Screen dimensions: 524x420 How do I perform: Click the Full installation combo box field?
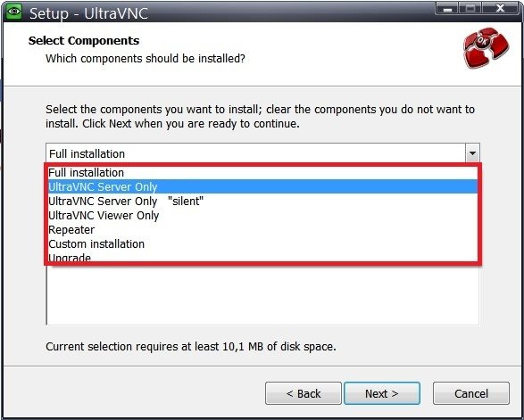point(255,153)
